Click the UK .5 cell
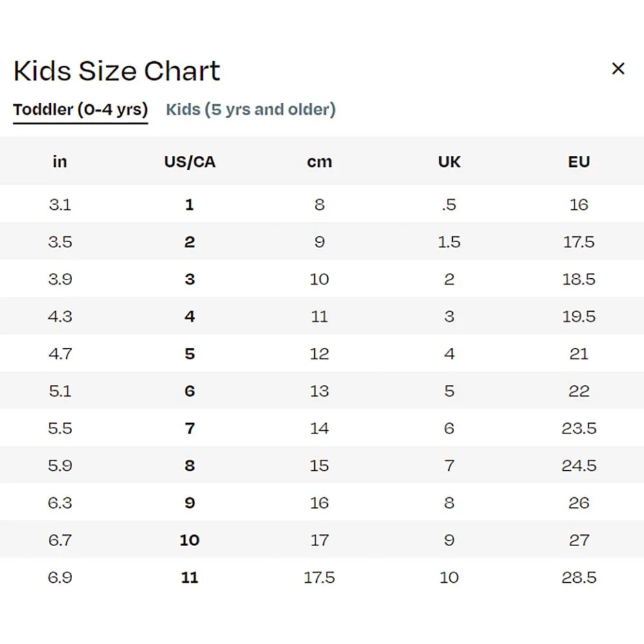644x644 pixels. point(449,205)
